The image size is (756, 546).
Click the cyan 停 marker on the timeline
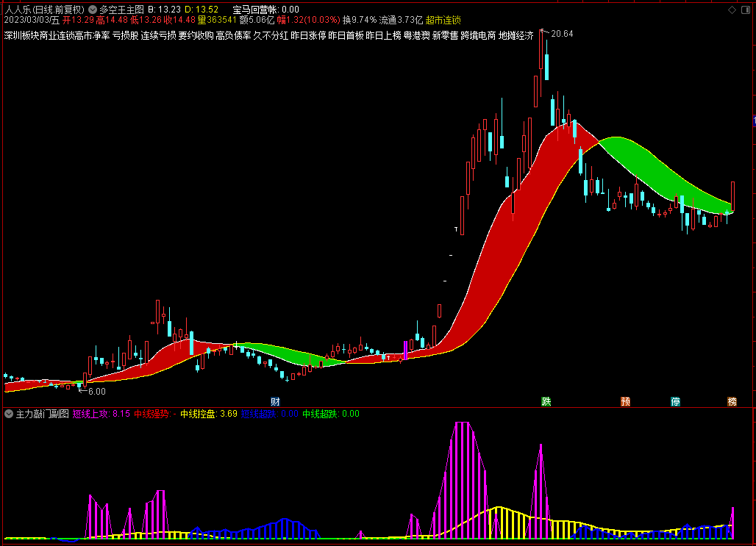coord(676,401)
